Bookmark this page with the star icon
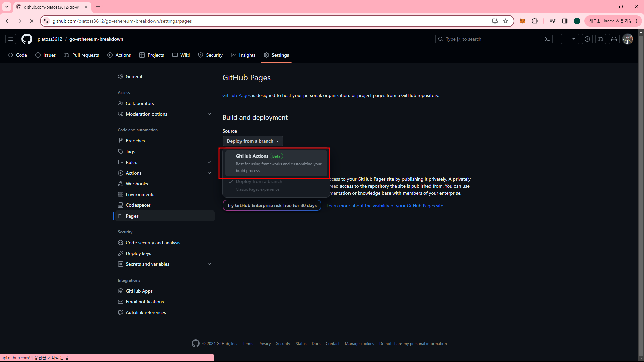 coord(506,21)
